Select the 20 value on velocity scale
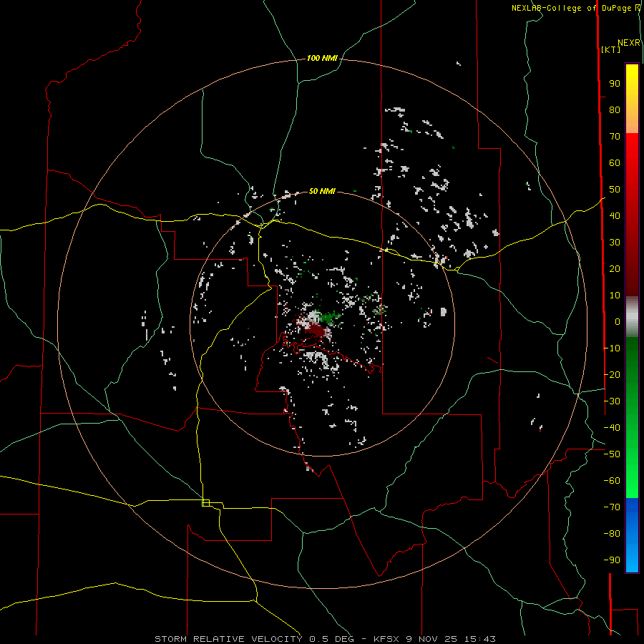The image size is (644, 644). coord(615,268)
